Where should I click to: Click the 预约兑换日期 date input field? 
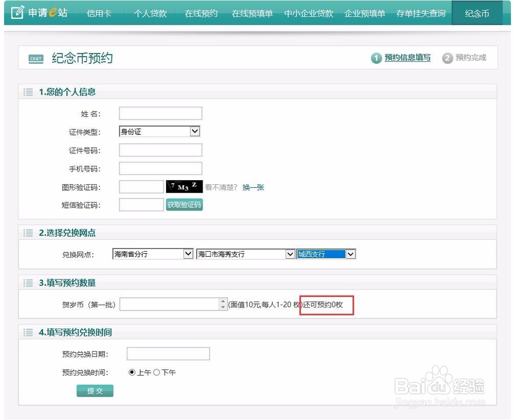point(168,353)
